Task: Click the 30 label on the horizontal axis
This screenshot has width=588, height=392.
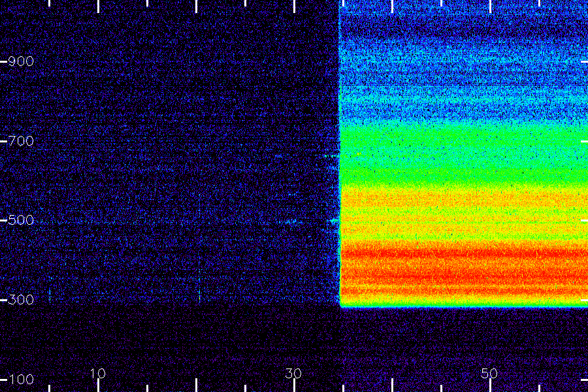Action: click(293, 373)
